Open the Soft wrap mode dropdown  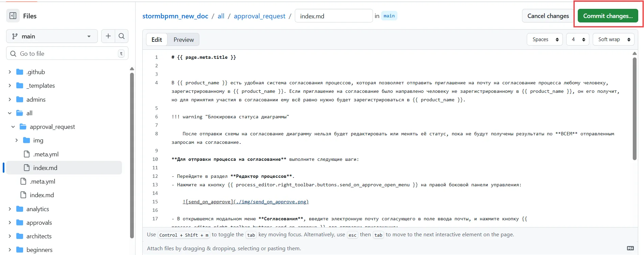click(x=613, y=39)
